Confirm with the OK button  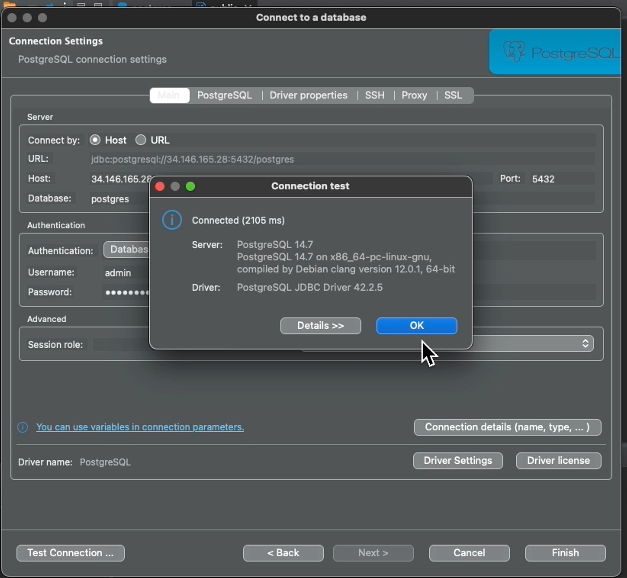coord(416,326)
